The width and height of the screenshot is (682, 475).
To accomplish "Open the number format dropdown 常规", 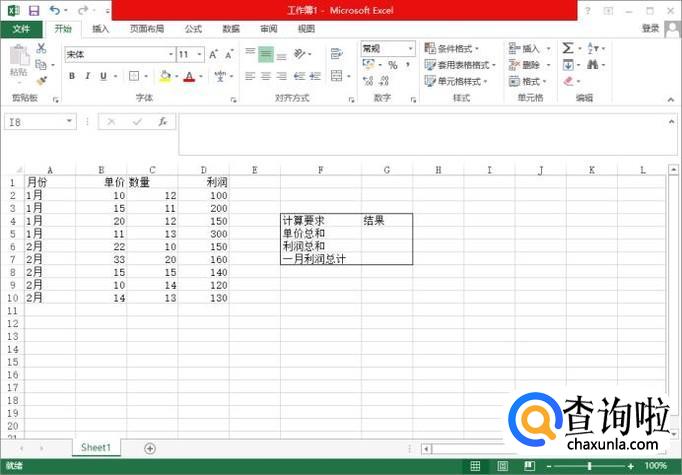I will 410,48.
